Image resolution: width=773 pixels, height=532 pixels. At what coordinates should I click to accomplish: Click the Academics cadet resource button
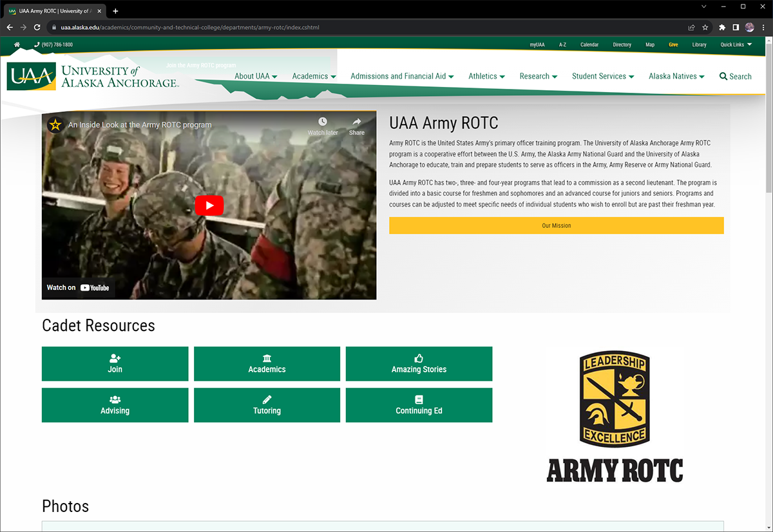[267, 364]
